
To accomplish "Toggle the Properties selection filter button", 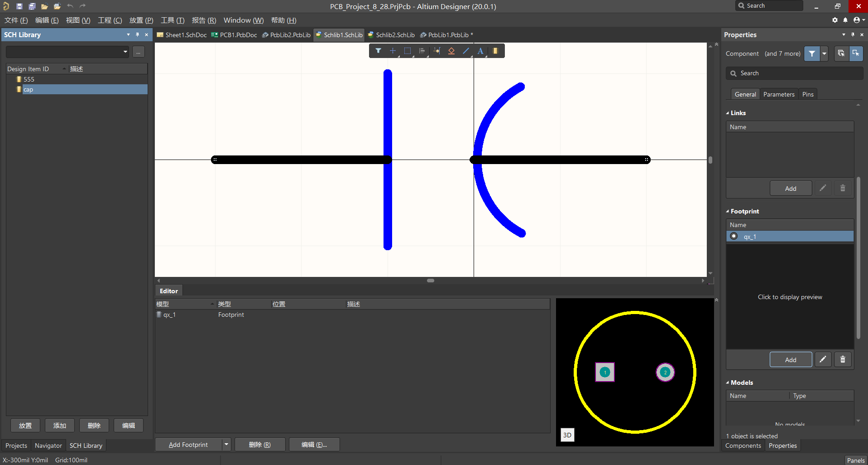I will [812, 53].
